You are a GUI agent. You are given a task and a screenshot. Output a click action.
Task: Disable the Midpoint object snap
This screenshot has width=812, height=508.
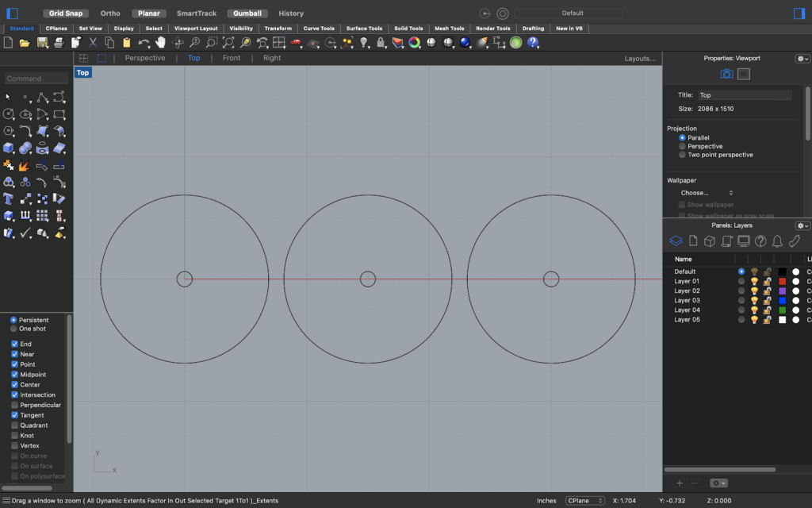click(14, 375)
